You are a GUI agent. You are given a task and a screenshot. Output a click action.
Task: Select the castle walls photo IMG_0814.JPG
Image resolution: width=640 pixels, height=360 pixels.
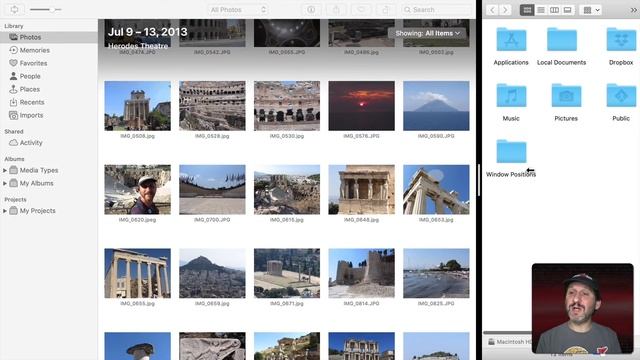362,273
